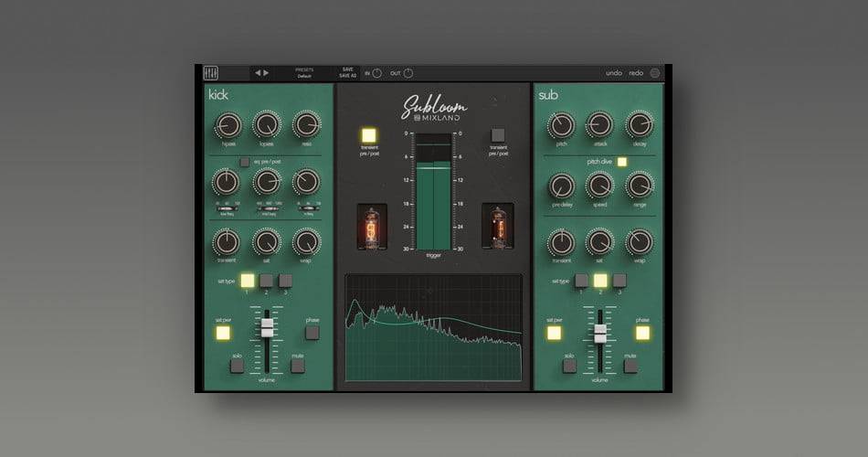
Task: Toggle the kick sat pwr button
Action: click(223, 333)
